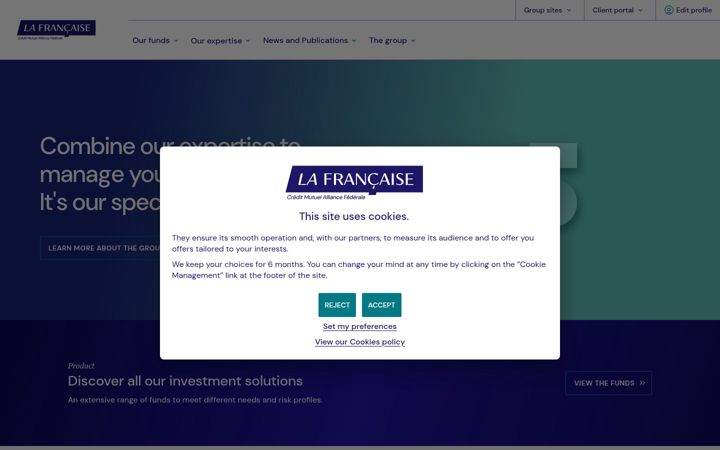Click the Reject cookies button
The height and width of the screenshot is (450, 720).
coord(337,305)
